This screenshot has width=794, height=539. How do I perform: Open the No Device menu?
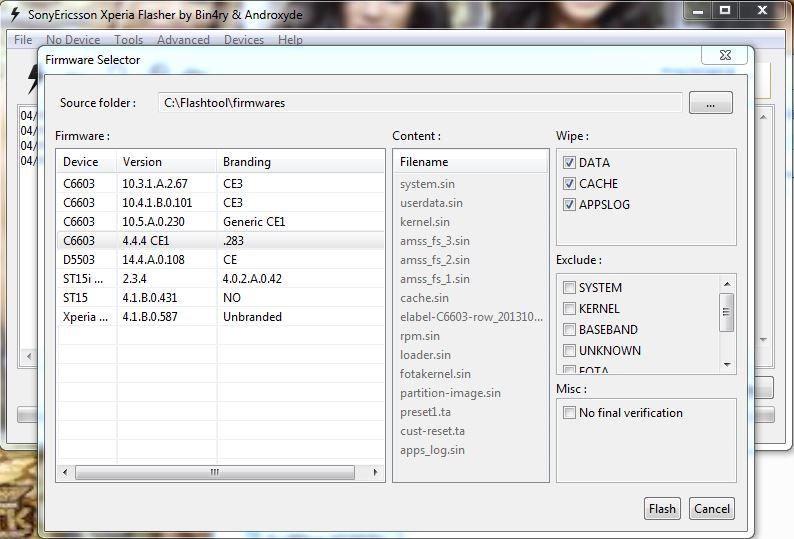point(73,40)
